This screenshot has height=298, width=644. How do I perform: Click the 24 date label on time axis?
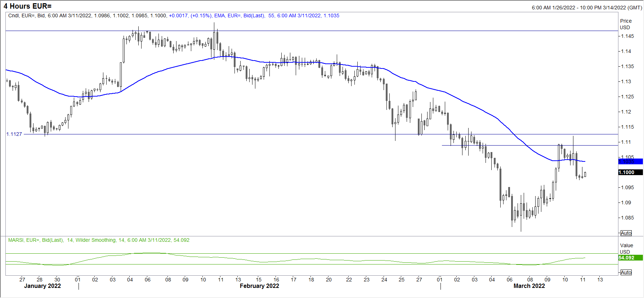tap(384, 279)
